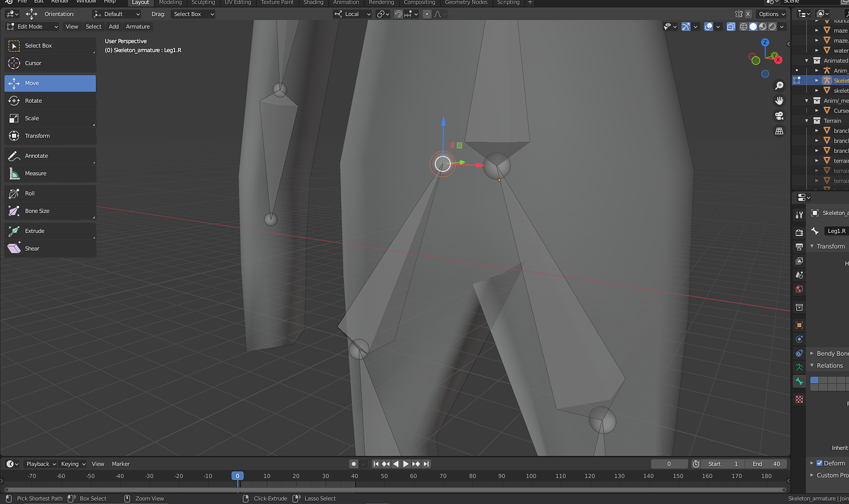Click the zoom view magnifier icon
The height and width of the screenshot is (504, 849).
click(x=779, y=85)
